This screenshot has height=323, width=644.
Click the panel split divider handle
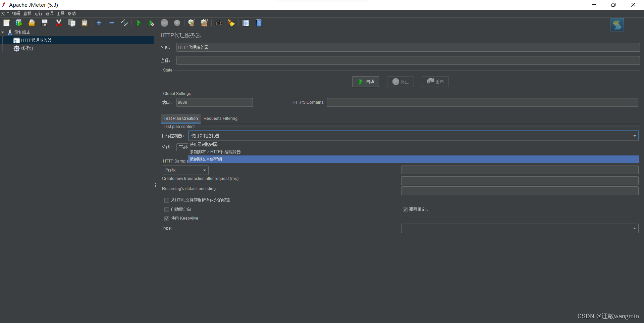156,185
